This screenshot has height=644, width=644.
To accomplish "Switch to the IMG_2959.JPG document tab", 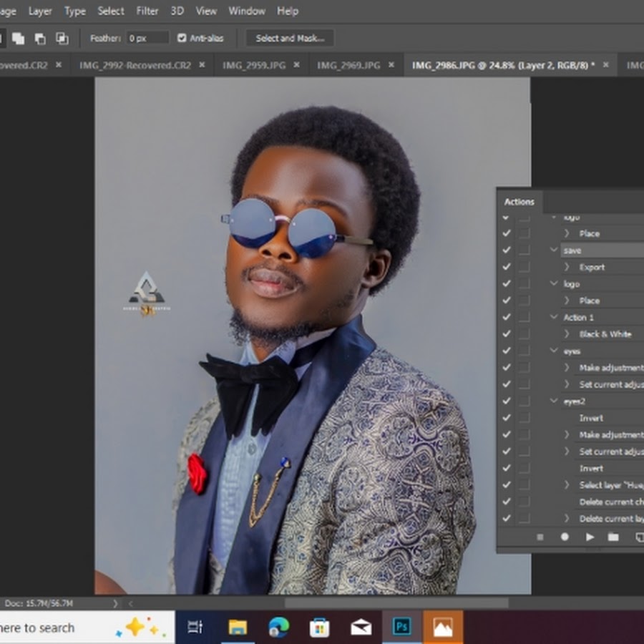I will pos(254,65).
